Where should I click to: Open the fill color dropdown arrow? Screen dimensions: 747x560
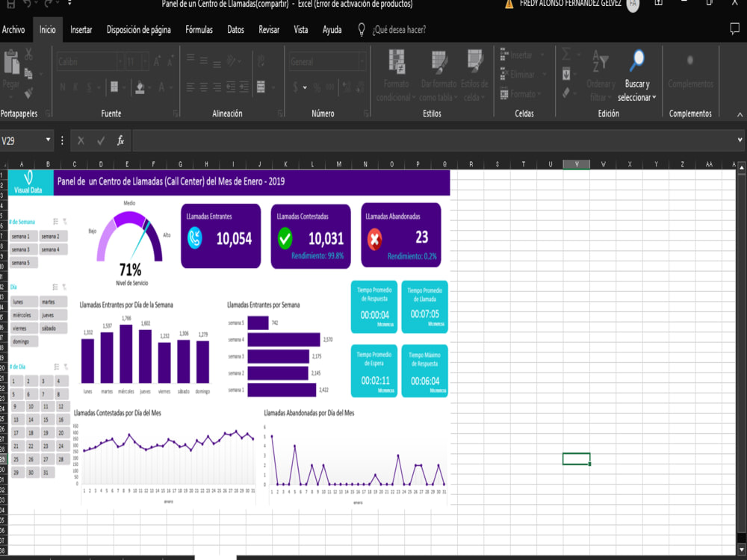coord(149,87)
